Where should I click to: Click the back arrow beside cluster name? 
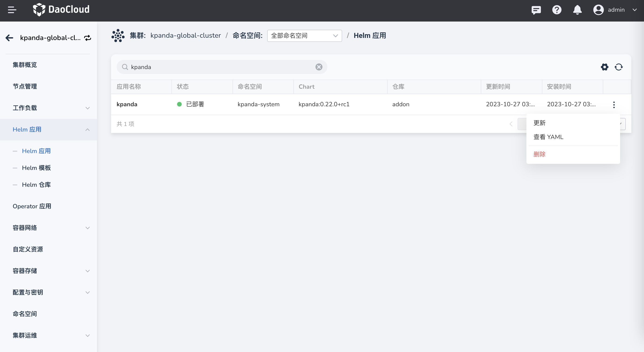pyautogui.click(x=10, y=38)
